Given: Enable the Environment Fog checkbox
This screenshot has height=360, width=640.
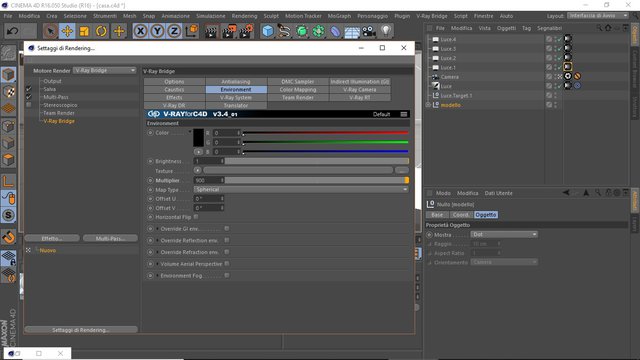Looking at the screenshot, I should (227, 276).
